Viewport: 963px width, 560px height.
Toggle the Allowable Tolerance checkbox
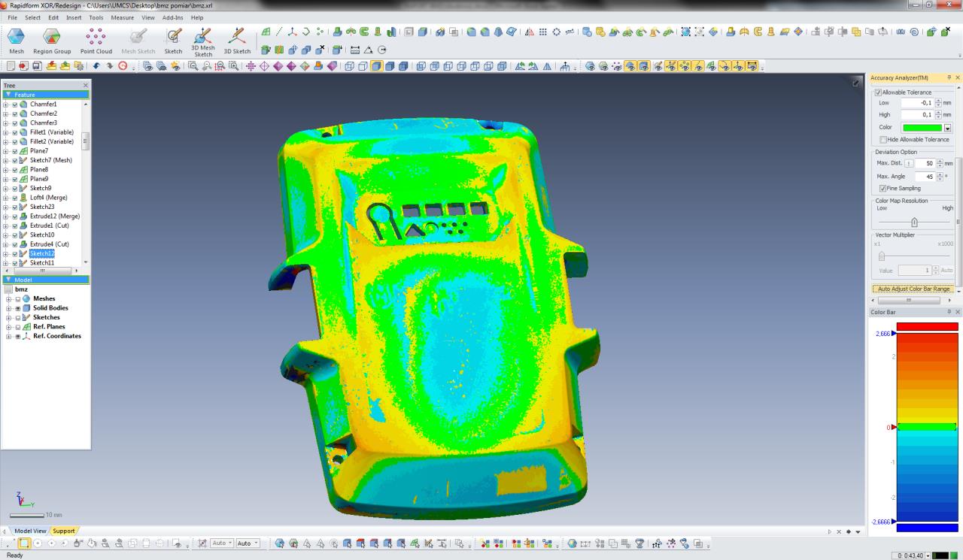tap(878, 92)
